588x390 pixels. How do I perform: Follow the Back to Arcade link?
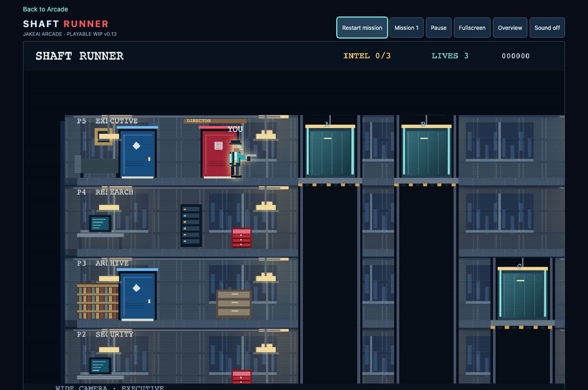coord(45,9)
